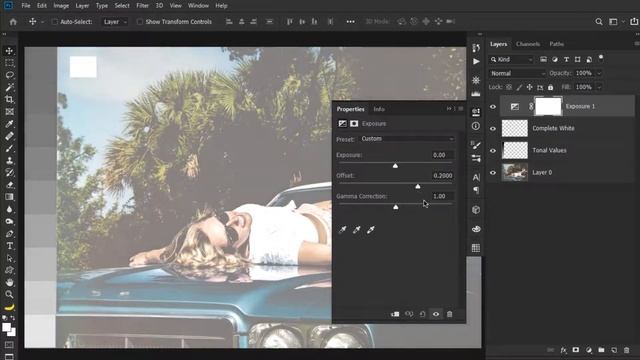
Task: Adjust the Exposure slider handle
Action: coord(395,166)
